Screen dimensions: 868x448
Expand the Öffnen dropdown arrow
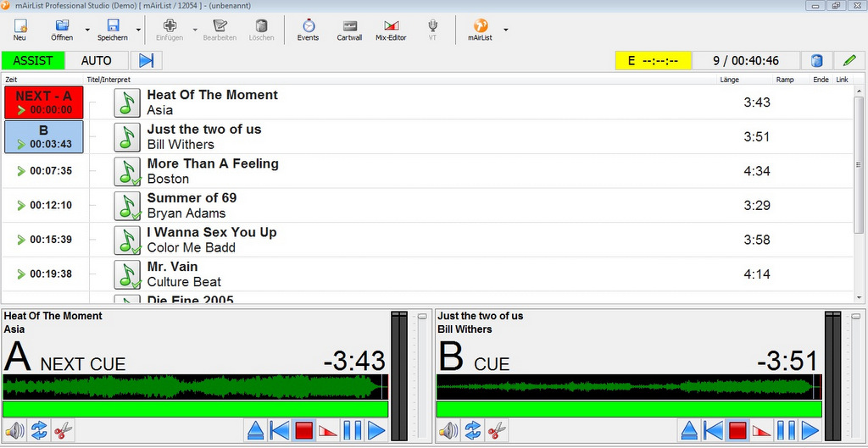87,30
